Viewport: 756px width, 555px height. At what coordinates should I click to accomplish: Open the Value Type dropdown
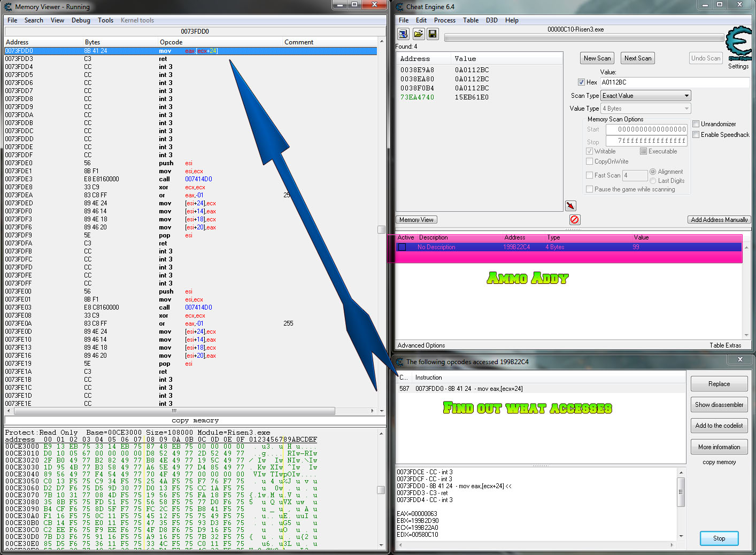click(x=646, y=109)
